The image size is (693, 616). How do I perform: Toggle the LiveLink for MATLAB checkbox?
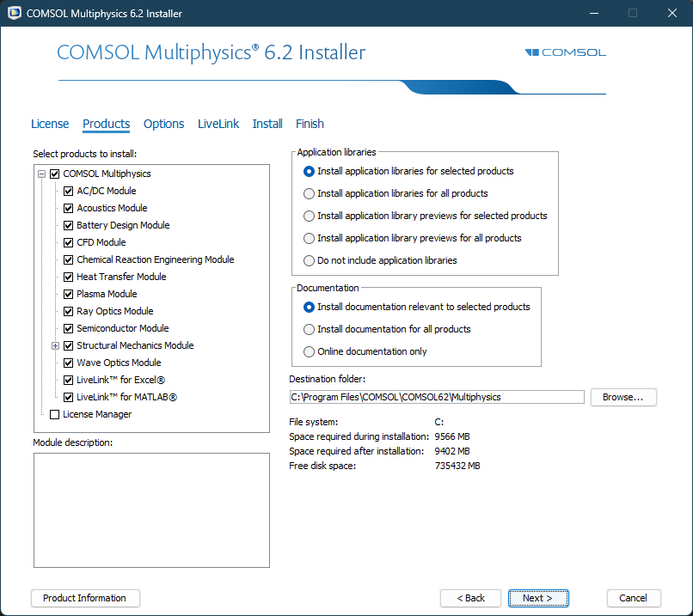(69, 397)
